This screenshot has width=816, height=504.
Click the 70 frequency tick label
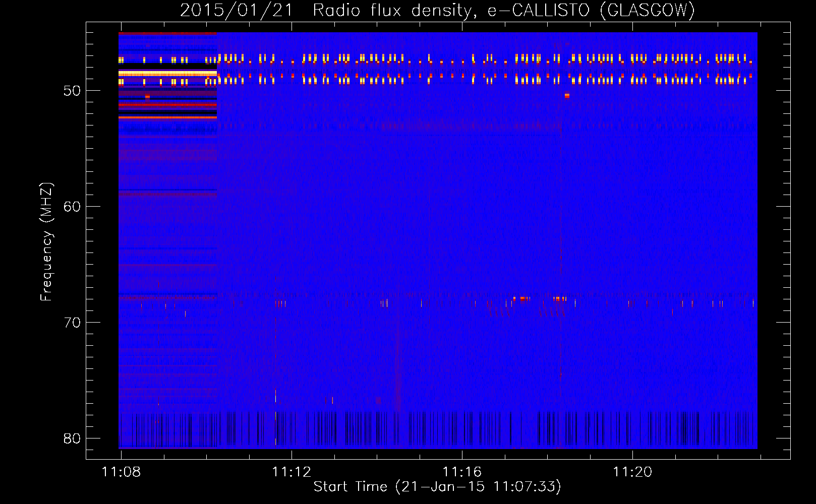(x=72, y=323)
